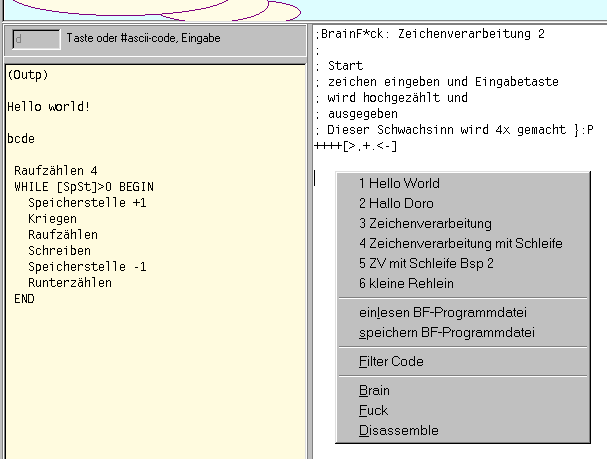The image size is (607, 459).
Task: Load '4 Zeichenverarbeitung mit Schleife' example
Action: 463,243
